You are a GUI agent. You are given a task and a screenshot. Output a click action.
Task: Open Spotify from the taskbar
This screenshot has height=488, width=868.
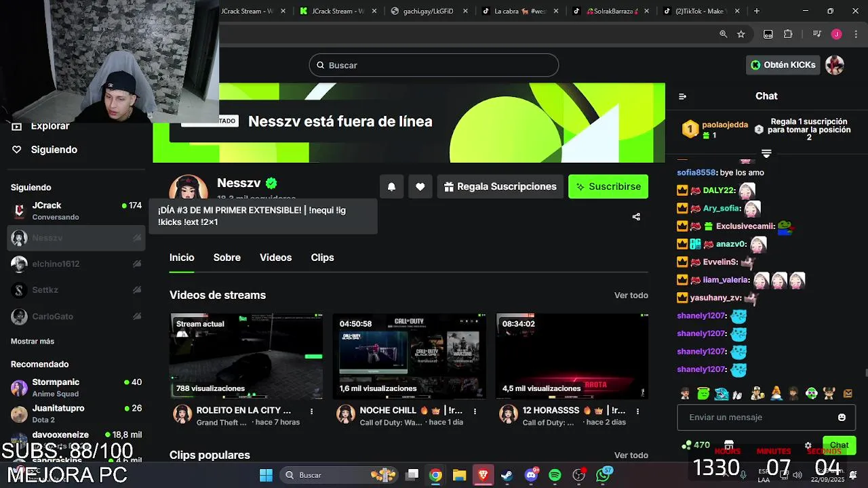(x=555, y=475)
